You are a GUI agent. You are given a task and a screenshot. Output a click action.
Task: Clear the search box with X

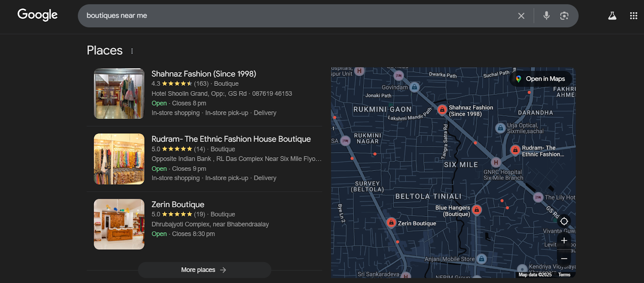[x=521, y=16]
